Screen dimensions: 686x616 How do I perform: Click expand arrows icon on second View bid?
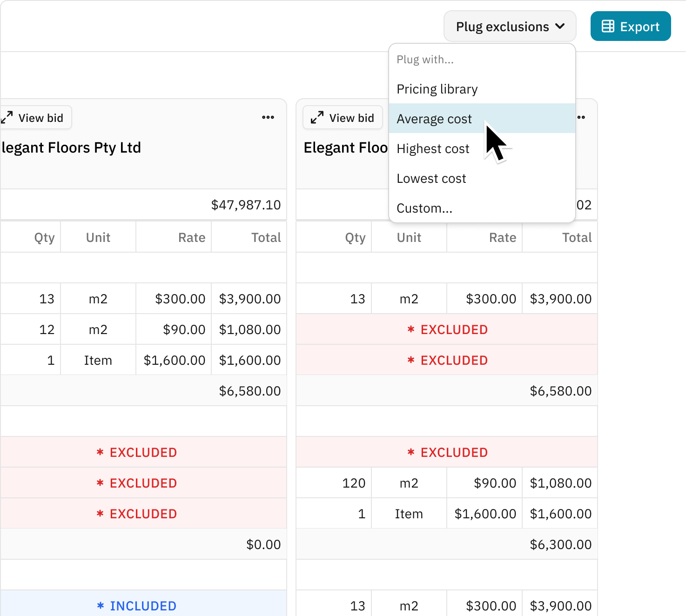coord(317,118)
